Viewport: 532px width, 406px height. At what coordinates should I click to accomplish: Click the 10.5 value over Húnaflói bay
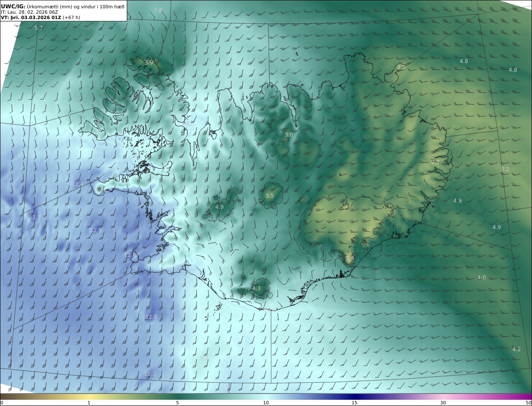point(188,123)
